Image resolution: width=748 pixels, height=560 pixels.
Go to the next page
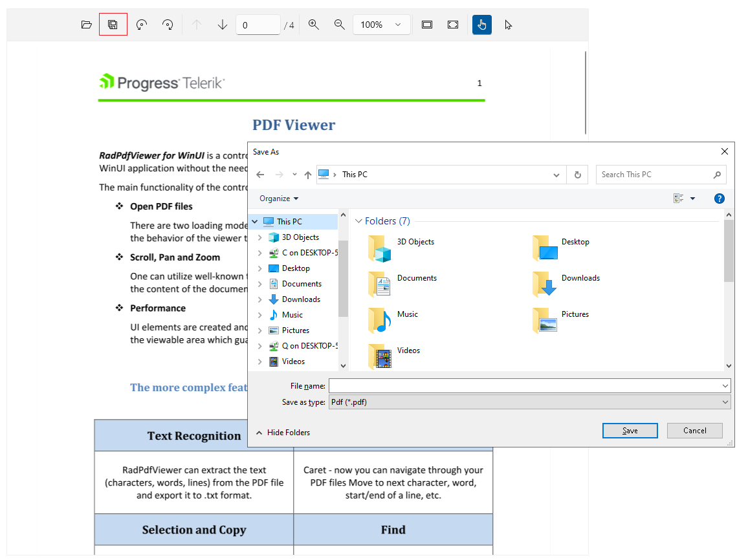coord(222,25)
